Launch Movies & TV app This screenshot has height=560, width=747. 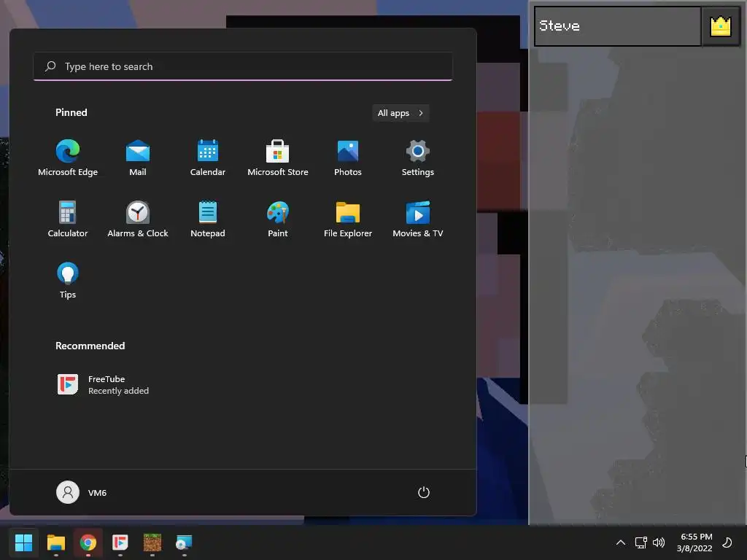(x=418, y=219)
